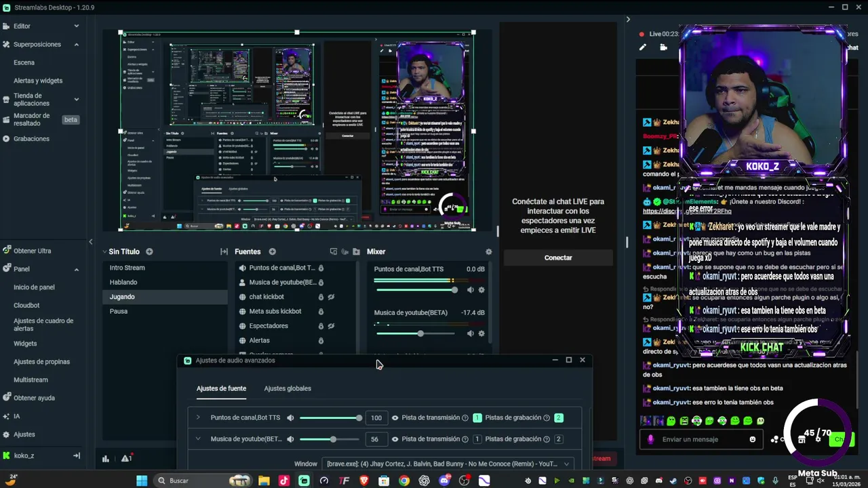Collapse the Superposiciones sidebar section
This screenshot has height=488, width=868.
[x=77, y=44]
